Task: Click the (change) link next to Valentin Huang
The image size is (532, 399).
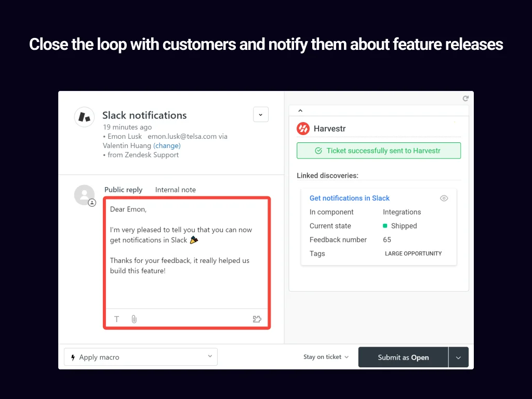Action: [x=167, y=145]
